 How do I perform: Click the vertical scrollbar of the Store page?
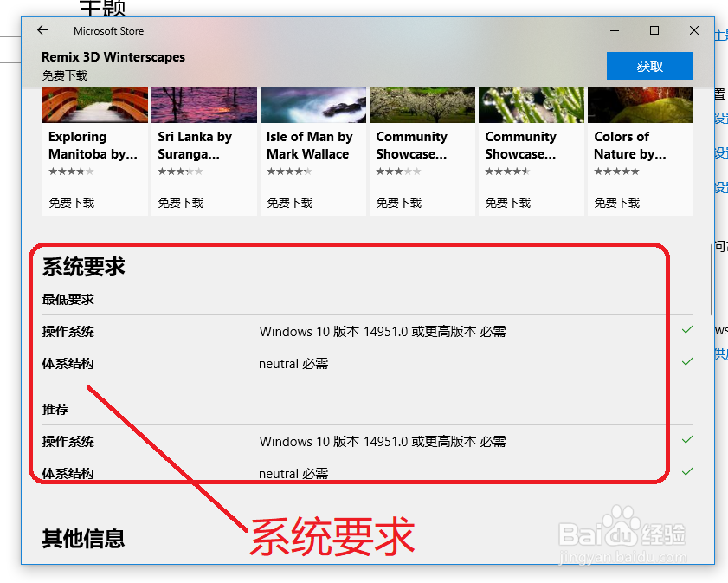tap(712, 280)
